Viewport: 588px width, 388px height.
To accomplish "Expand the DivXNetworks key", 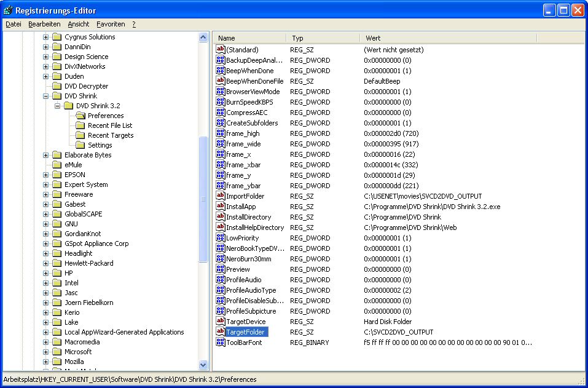I will tap(45, 66).
